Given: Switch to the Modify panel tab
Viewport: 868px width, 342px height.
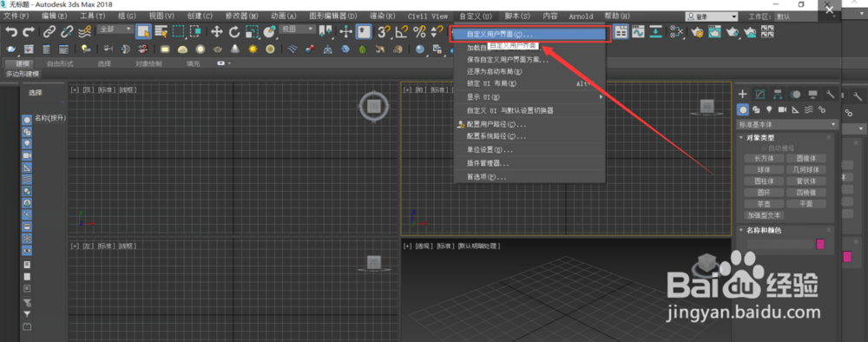Looking at the screenshot, I should (x=760, y=94).
